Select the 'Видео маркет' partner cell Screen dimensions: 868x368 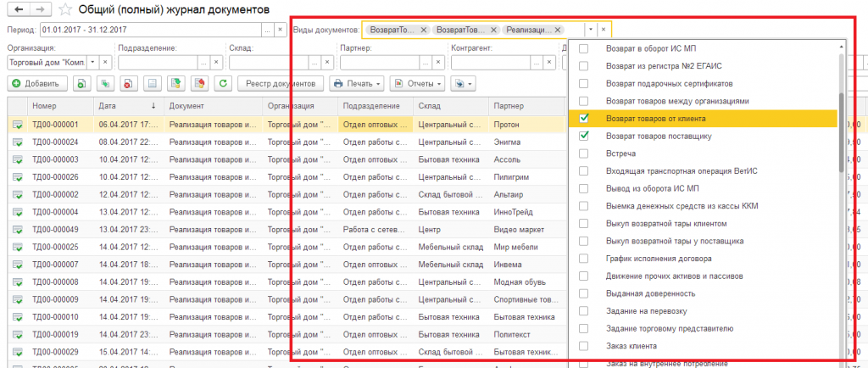click(527, 230)
